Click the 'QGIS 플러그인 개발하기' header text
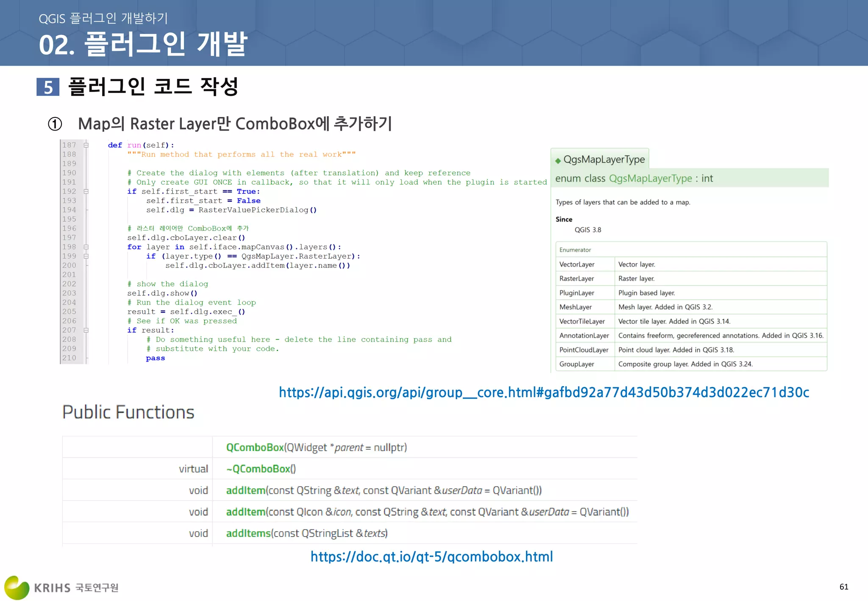Viewport: 868px width, 601px height. pyautogui.click(x=103, y=19)
